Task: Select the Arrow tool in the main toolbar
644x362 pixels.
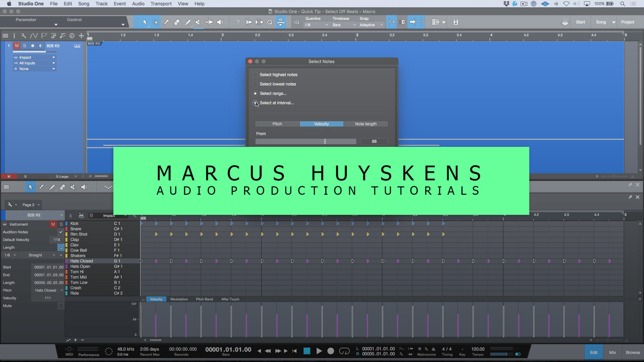Action: (145, 22)
